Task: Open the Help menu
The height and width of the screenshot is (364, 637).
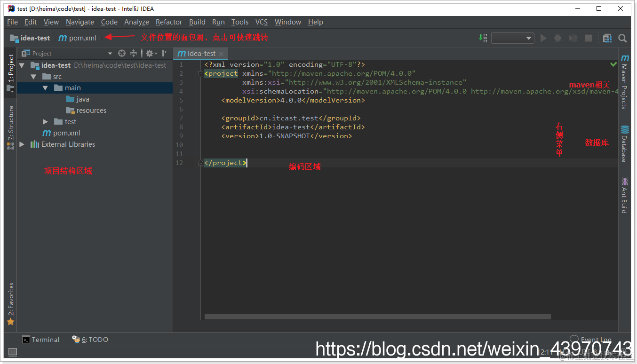Action: coord(316,22)
